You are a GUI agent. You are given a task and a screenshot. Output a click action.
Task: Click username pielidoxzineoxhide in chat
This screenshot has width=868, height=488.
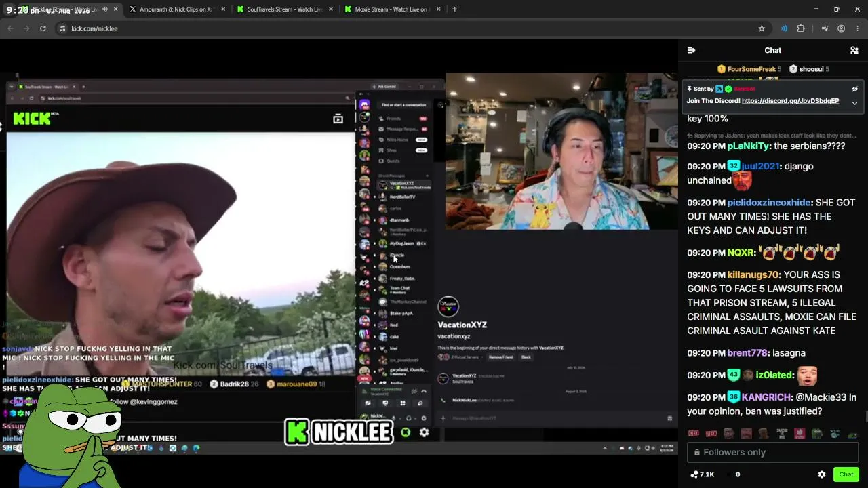pyautogui.click(x=769, y=202)
